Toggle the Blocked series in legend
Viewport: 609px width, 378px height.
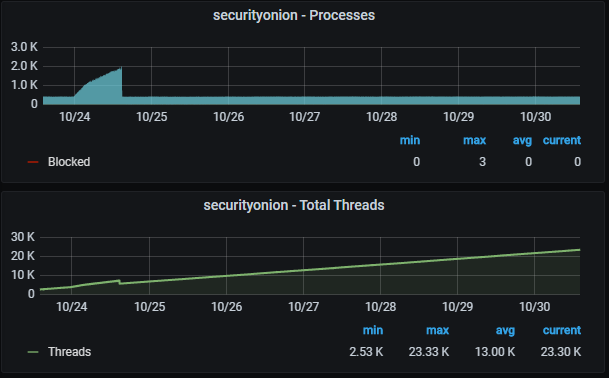click(x=69, y=162)
